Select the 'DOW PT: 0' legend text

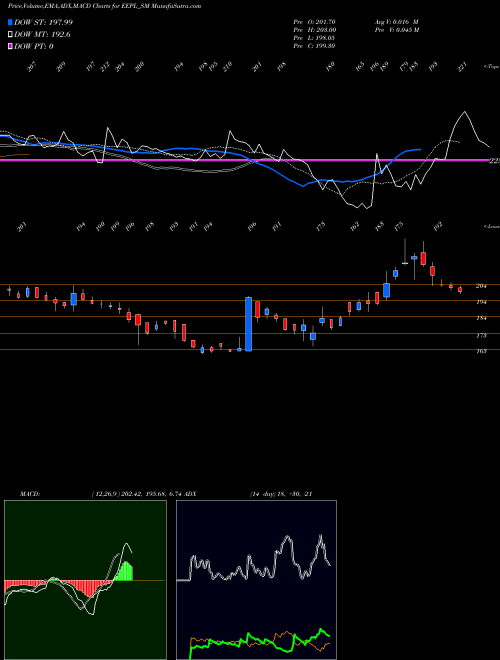(x=34, y=46)
